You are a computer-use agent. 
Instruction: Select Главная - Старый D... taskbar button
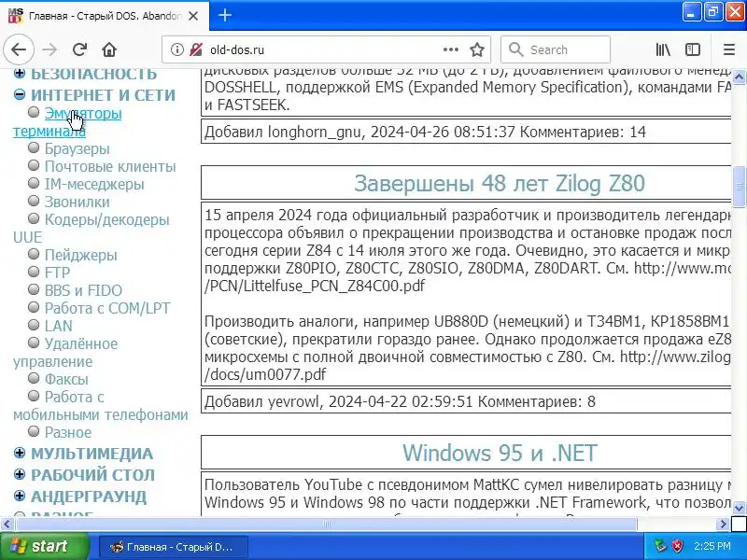[173, 547]
